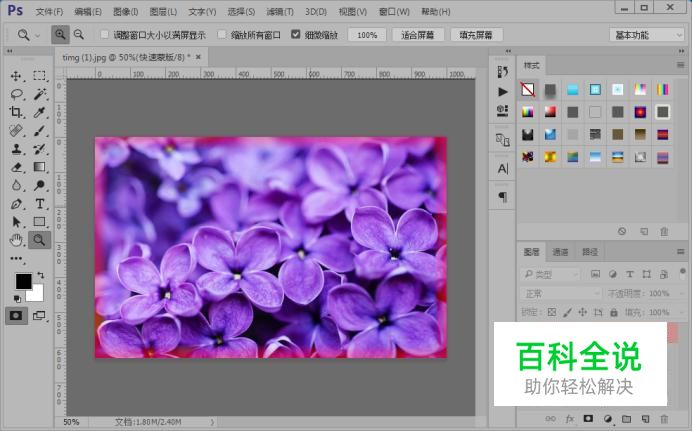Open the layer blend mode 正常 dropdown
692x431 pixels.
point(560,294)
